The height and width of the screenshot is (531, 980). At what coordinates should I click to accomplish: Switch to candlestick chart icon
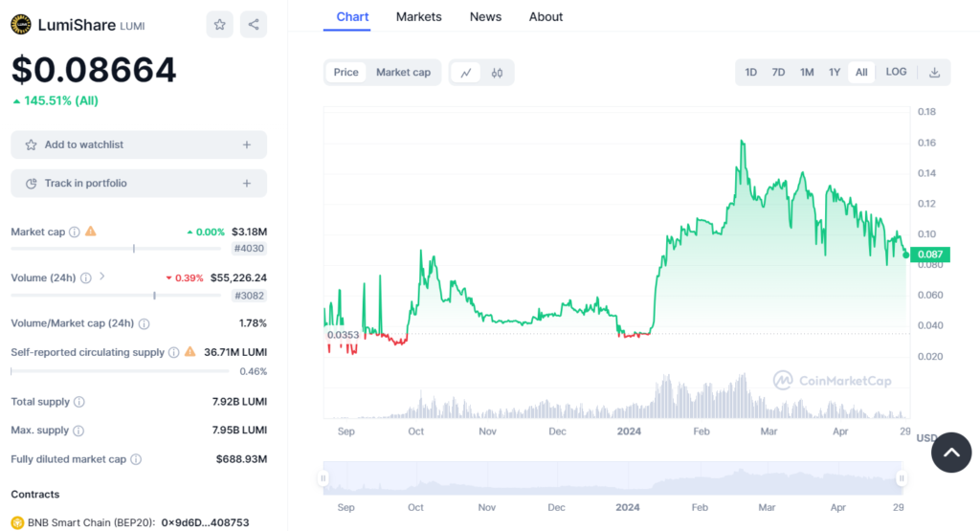497,73
